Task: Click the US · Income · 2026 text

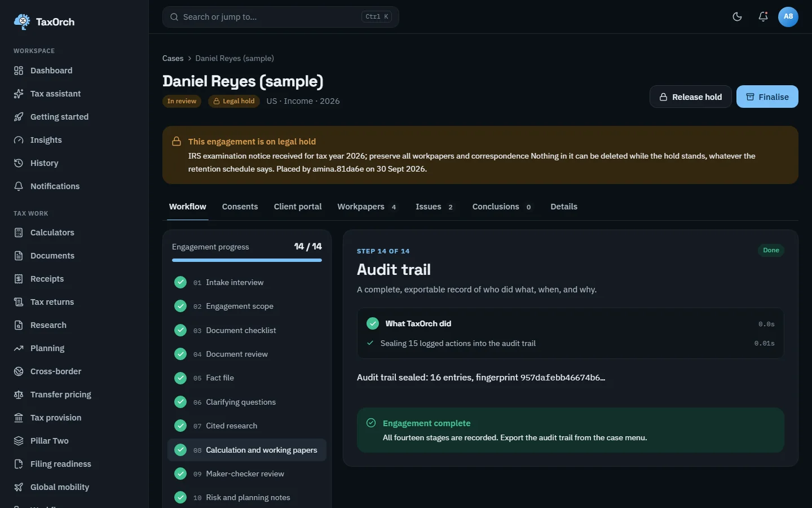Action: [x=303, y=101]
